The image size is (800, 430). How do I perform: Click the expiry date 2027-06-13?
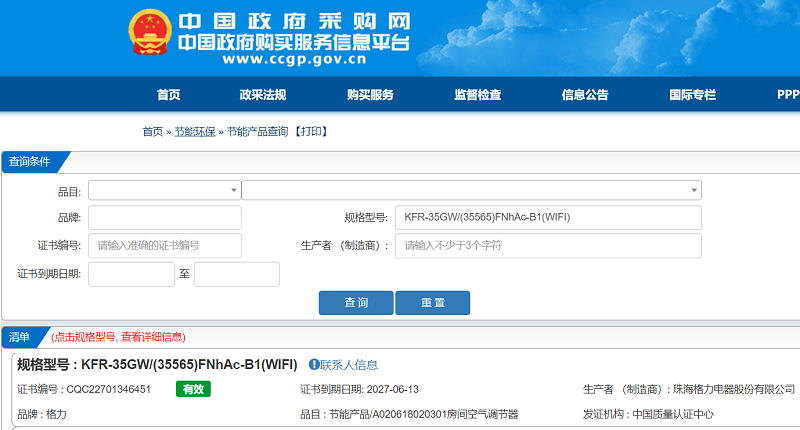click(392, 389)
